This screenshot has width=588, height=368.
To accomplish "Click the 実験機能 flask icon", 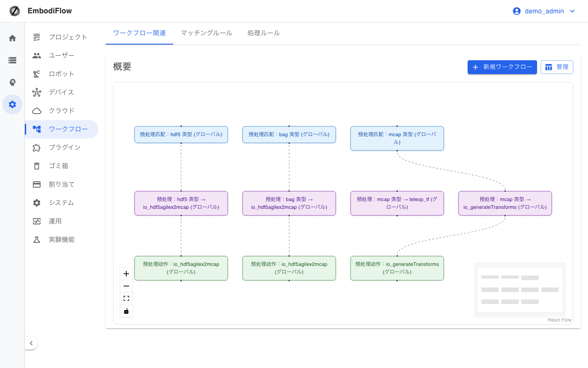I will 37,240.
